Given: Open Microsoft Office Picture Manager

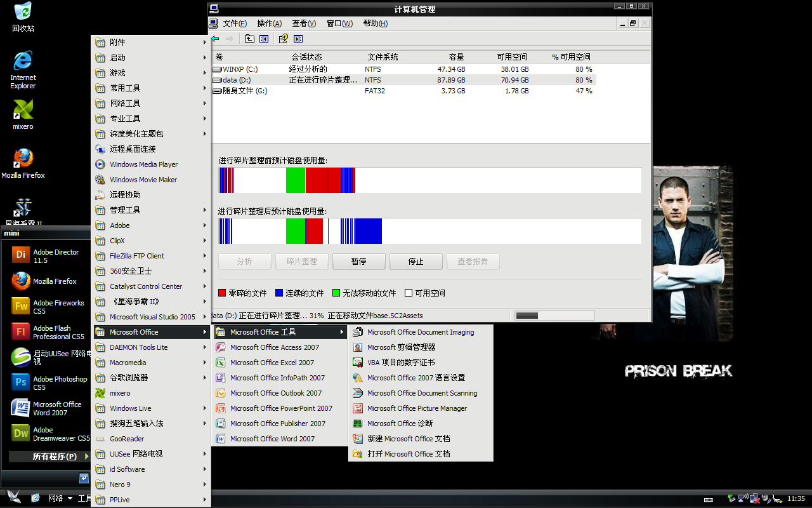Looking at the screenshot, I should point(417,408).
